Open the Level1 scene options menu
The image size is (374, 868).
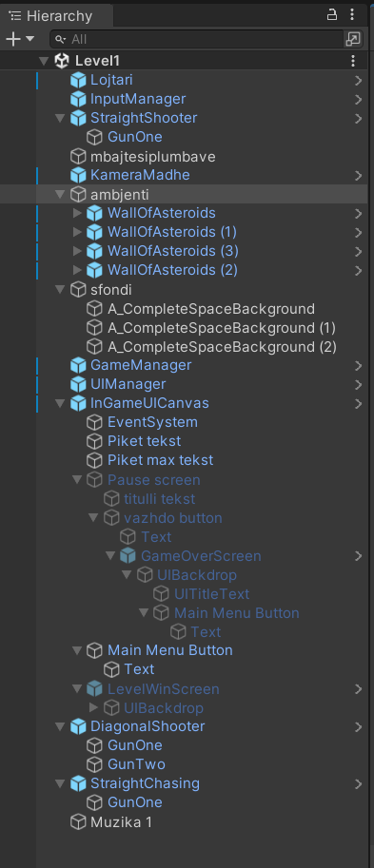[353, 61]
